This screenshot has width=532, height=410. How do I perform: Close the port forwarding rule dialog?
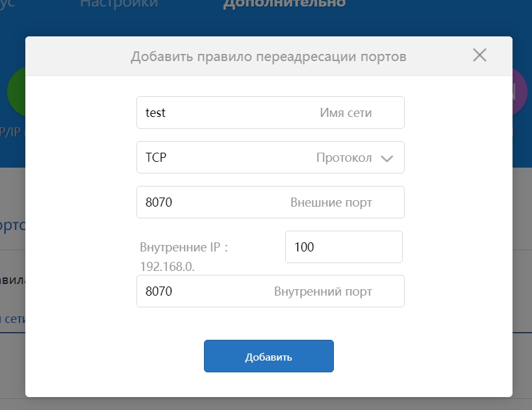479,55
